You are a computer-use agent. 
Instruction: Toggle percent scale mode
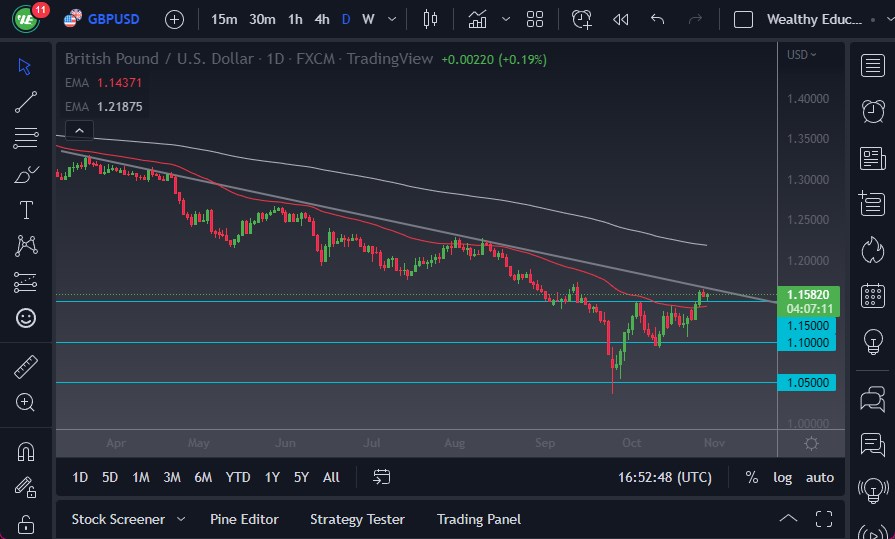point(751,477)
